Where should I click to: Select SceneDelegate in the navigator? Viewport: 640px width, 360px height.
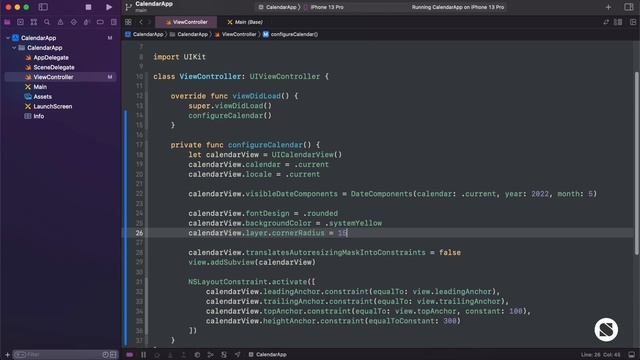click(53, 67)
